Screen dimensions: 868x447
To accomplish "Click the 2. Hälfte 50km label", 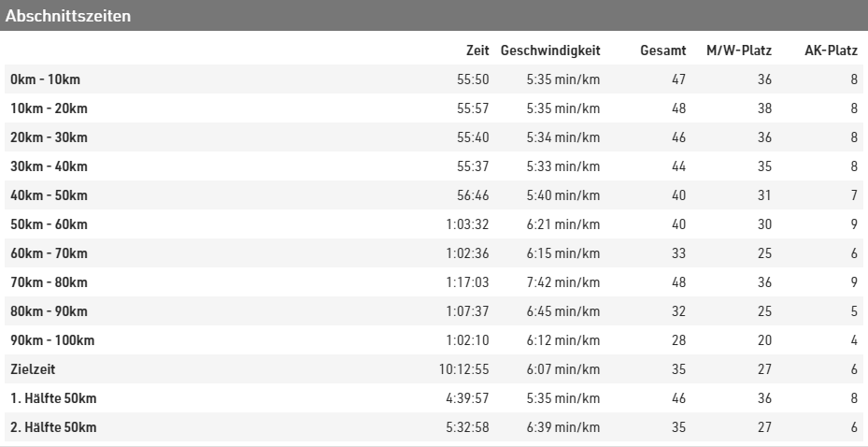I will [52, 427].
